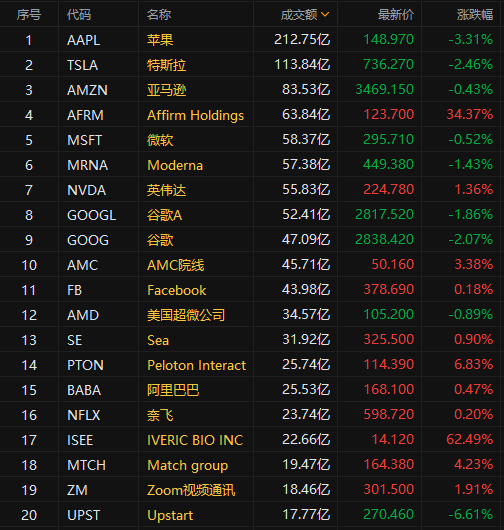Click the 英伟达 stock name
Image resolution: width=504 pixels, height=530 pixels.
[166, 190]
